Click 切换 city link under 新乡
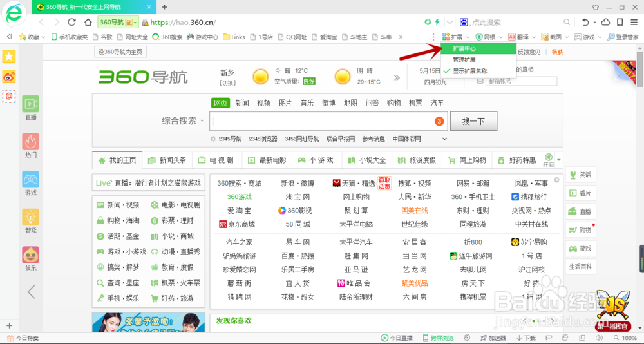The height and width of the screenshot is (344, 644). [227, 83]
